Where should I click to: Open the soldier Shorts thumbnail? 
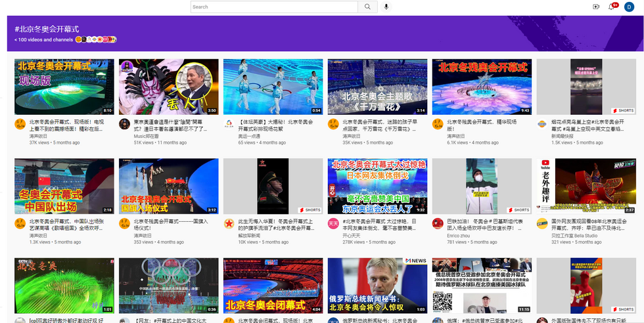coord(273,186)
